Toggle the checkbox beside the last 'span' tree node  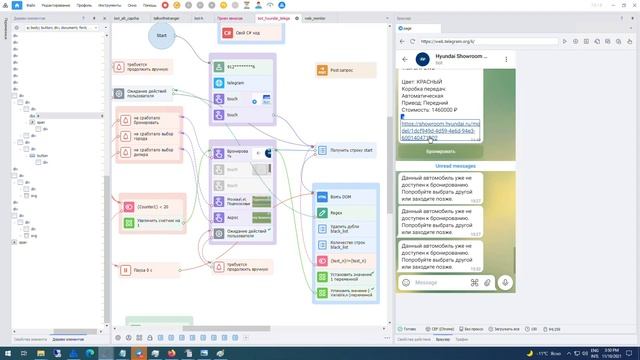[x=14, y=242]
